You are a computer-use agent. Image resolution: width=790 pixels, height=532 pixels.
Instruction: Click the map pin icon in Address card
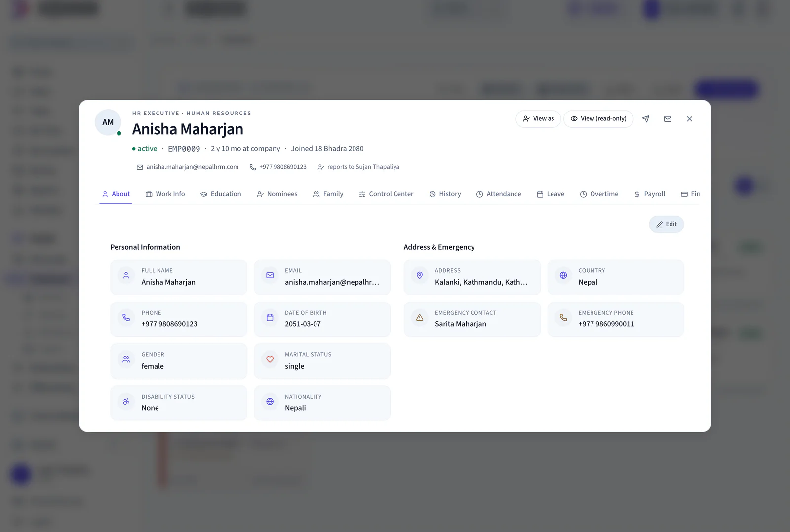420,275
